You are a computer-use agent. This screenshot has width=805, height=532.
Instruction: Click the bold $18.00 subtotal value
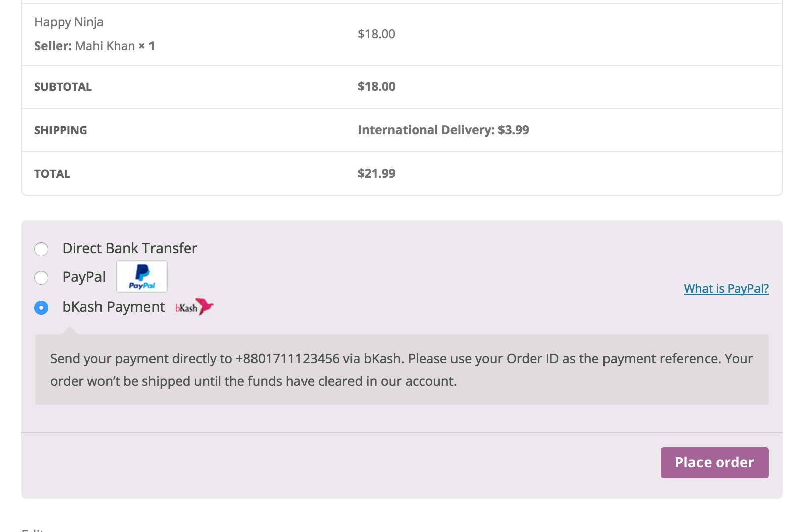(376, 87)
